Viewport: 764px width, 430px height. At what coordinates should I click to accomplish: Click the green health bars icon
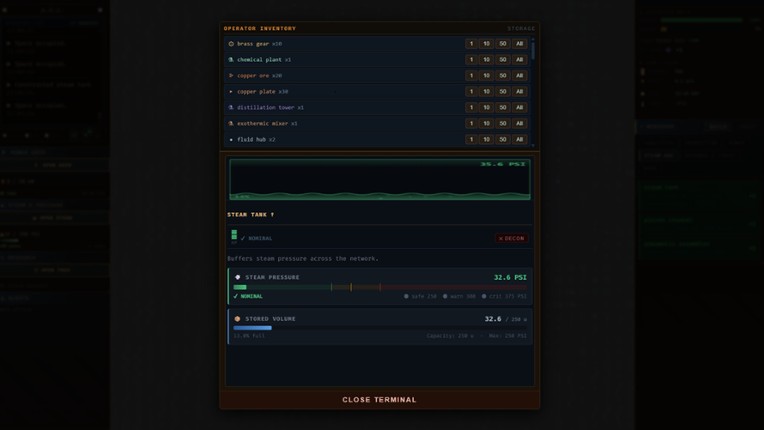point(234,236)
